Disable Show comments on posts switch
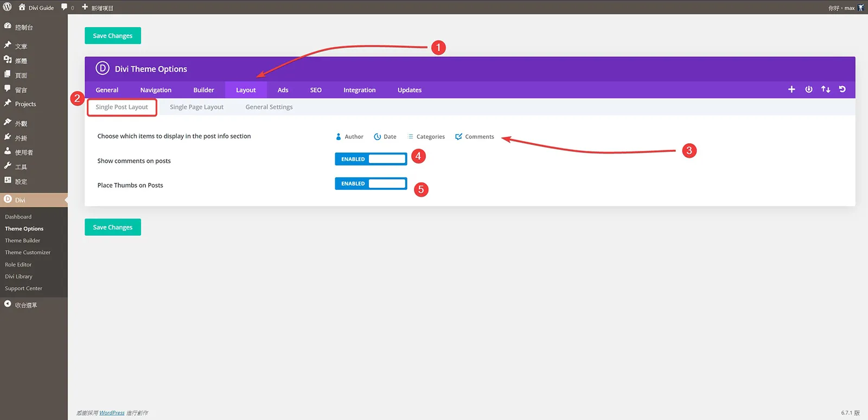The height and width of the screenshot is (420, 868). tap(371, 159)
